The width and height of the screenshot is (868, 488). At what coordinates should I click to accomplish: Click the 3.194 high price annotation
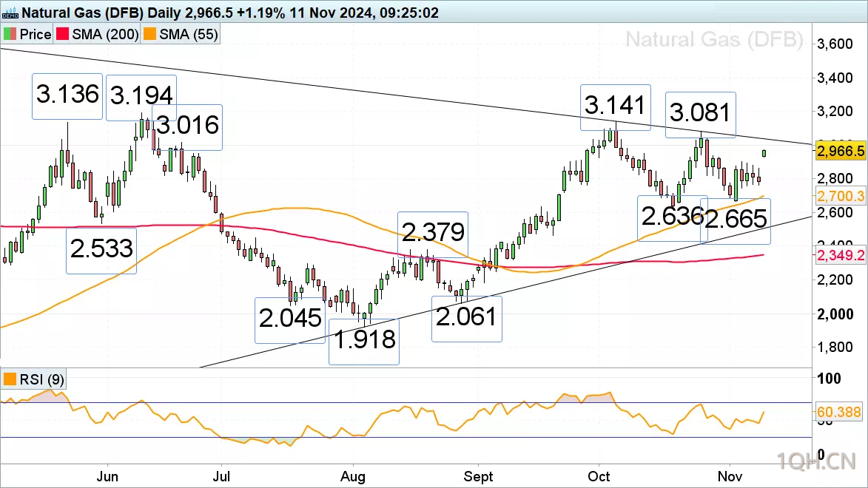[x=141, y=98]
